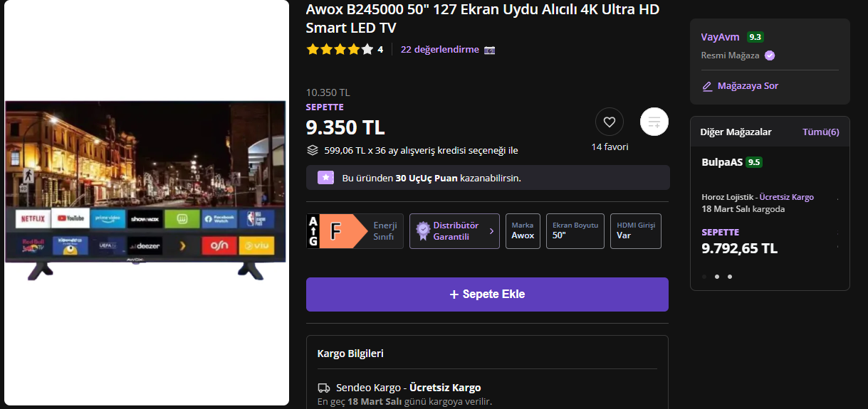The width and height of the screenshot is (868, 409).
Task: Click the verified badge next to Resmi Mağaza
Action: tap(770, 55)
